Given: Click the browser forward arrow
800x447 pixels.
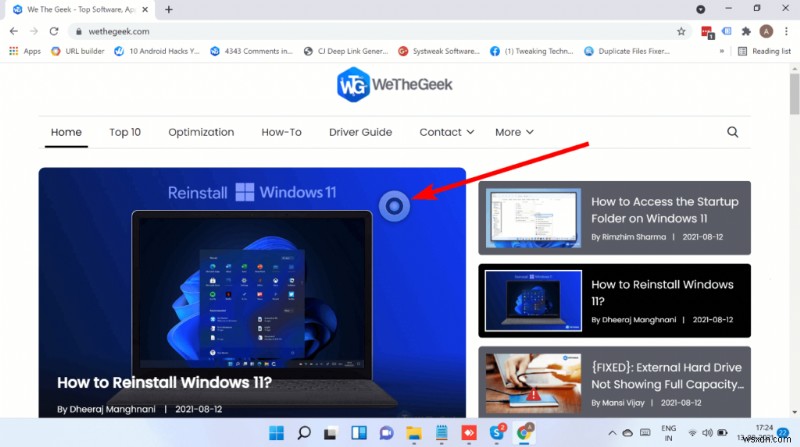Looking at the screenshot, I should pyautogui.click(x=34, y=31).
